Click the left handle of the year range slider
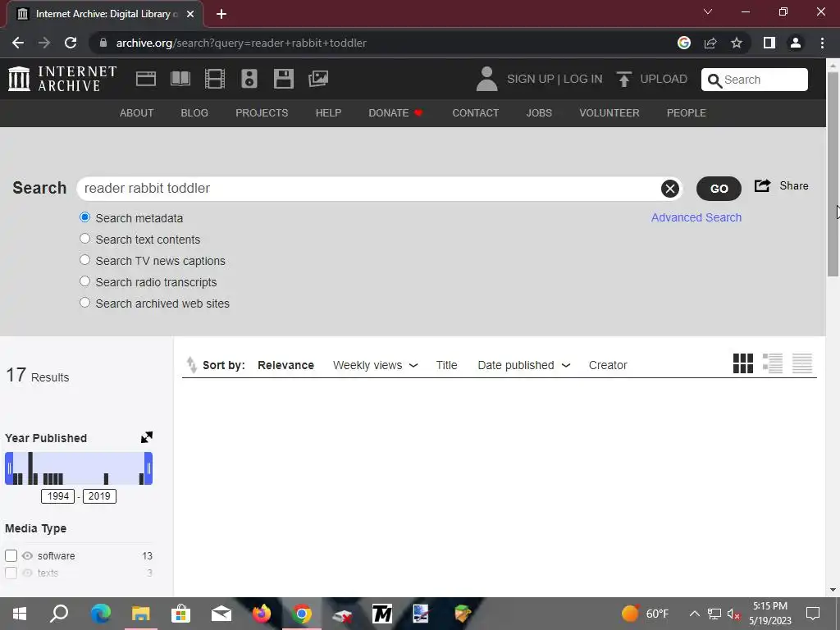This screenshot has width=840, height=630. pos(8,468)
